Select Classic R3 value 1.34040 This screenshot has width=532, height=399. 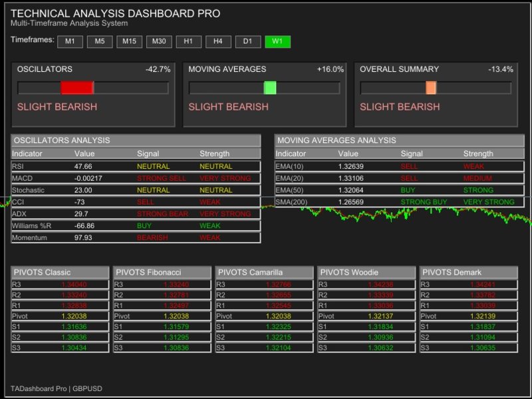(74, 285)
